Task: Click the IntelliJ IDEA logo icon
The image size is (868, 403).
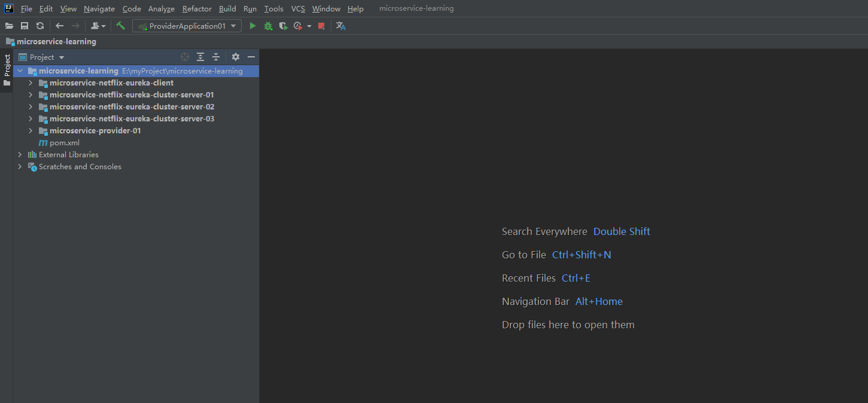Action: tap(8, 8)
